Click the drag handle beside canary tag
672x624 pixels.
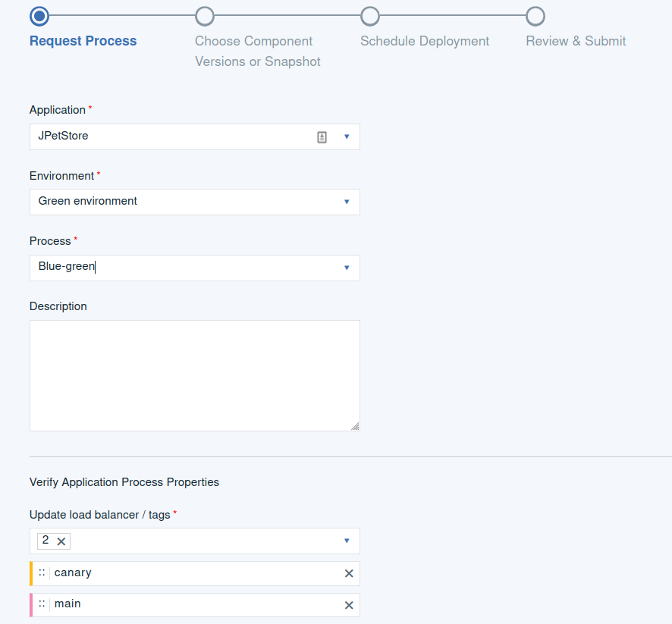click(x=43, y=573)
